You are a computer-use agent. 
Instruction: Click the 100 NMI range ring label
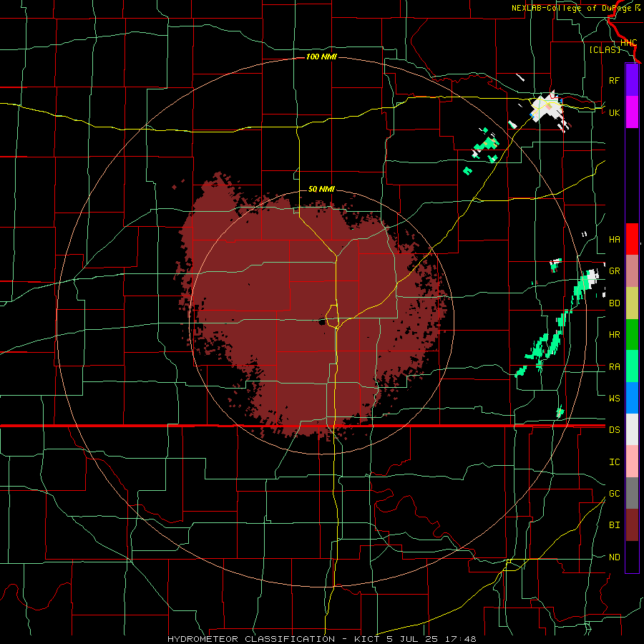(321, 57)
